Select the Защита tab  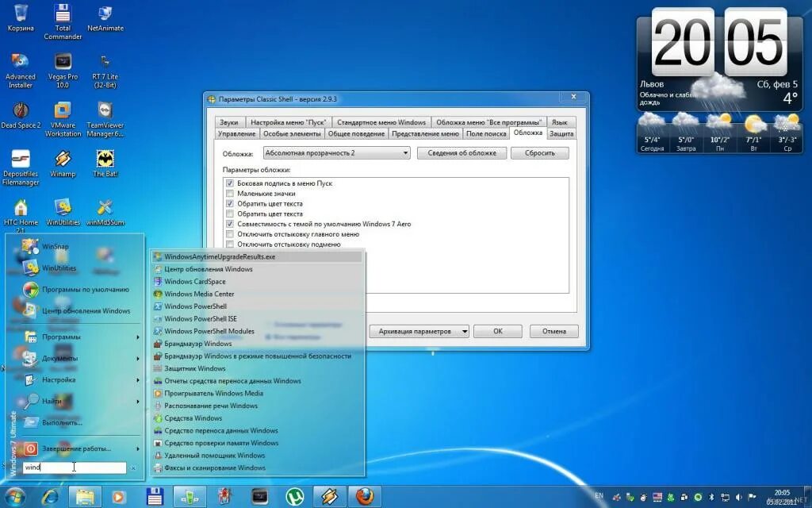click(x=561, y=133)
